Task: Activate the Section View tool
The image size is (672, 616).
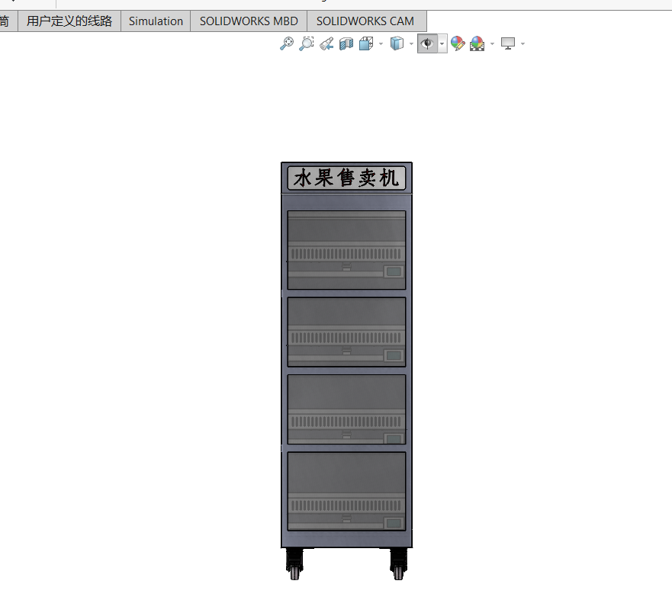Action: tap(346, 43)
